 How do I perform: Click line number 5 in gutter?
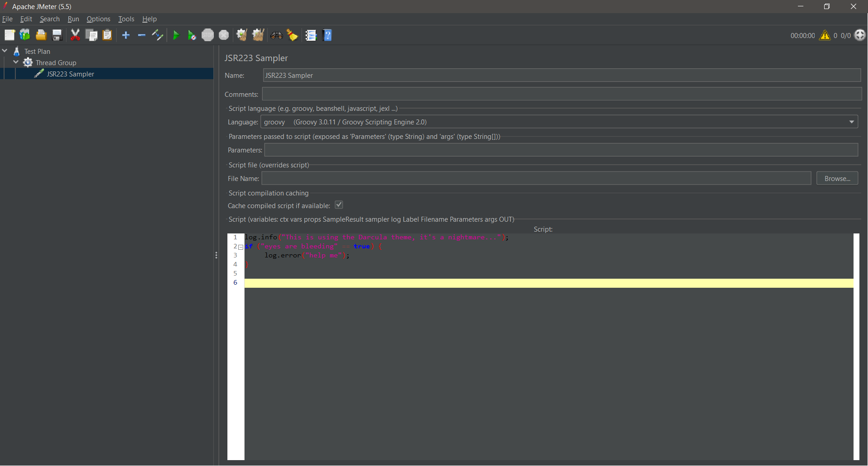tap(235, 273)
